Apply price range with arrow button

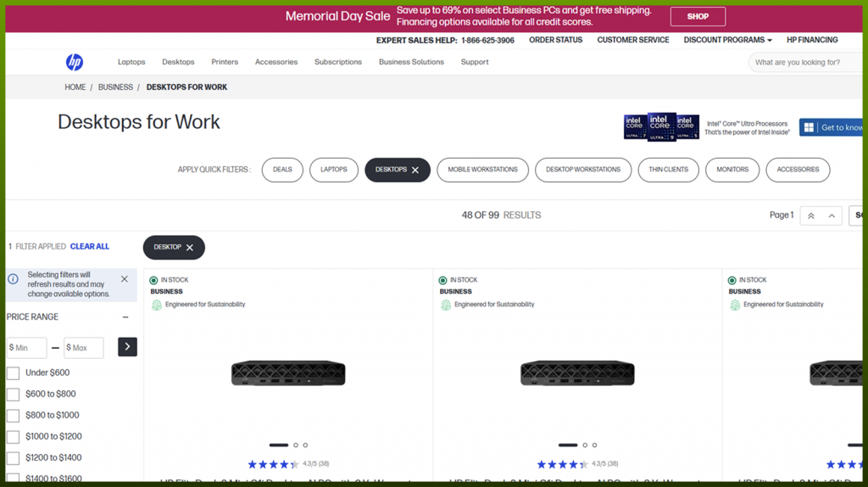pos(127,347)
